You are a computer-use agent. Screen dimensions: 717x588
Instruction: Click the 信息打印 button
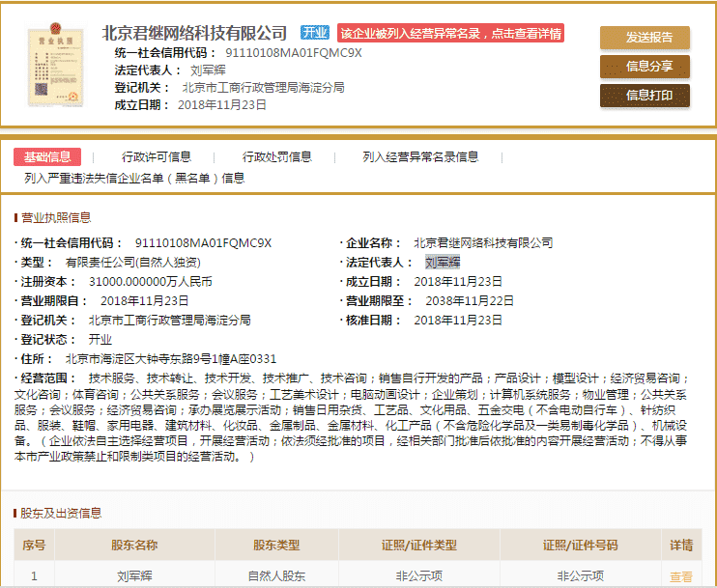[x=645, y=96]
